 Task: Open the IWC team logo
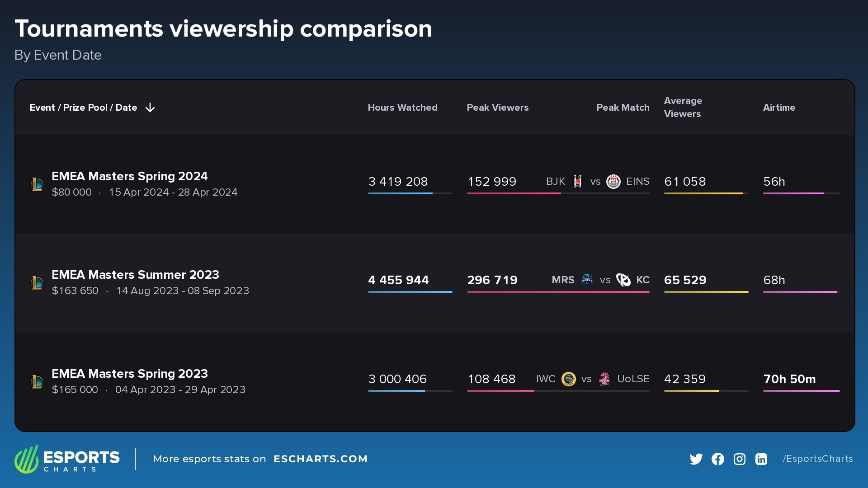click(x=568, y=379)
